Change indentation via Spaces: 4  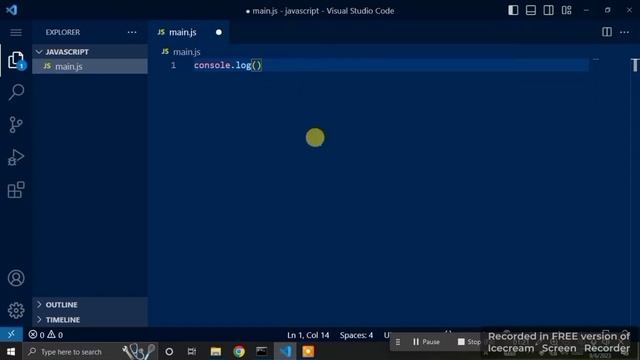(x=356, y=335)
